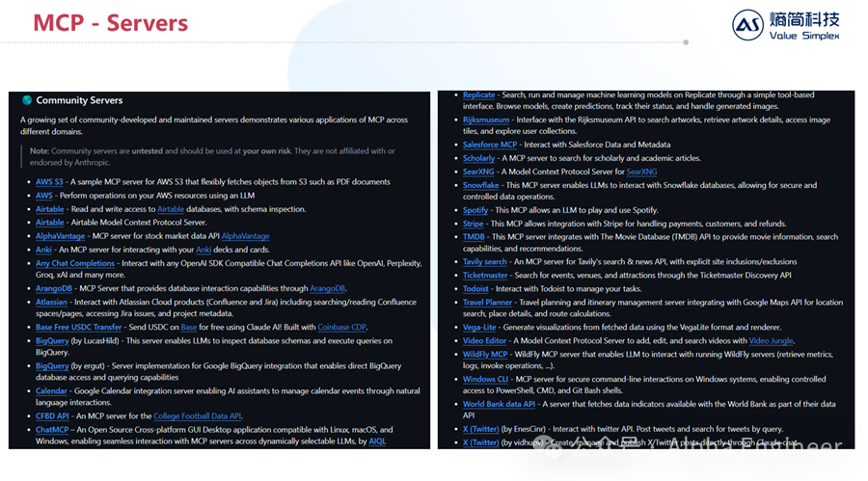Open the ChatMCP link

tap(52, 430)
